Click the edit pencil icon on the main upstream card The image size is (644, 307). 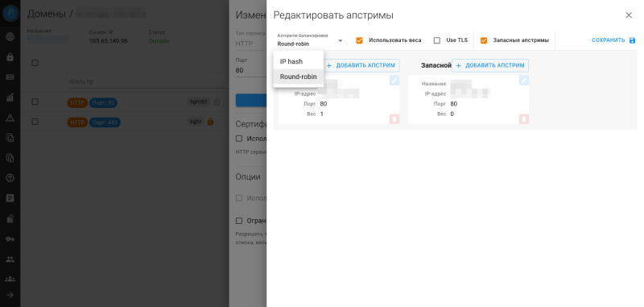coord(394,80)
